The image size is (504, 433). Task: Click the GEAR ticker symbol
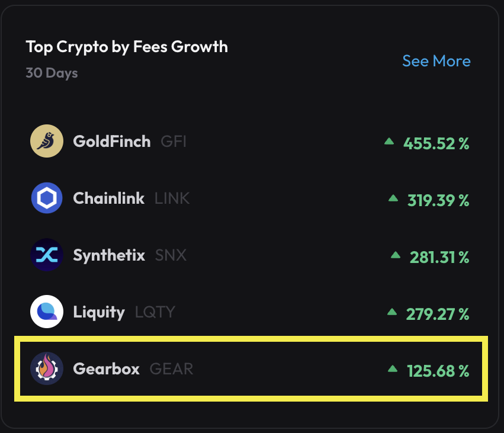[171, 368]
